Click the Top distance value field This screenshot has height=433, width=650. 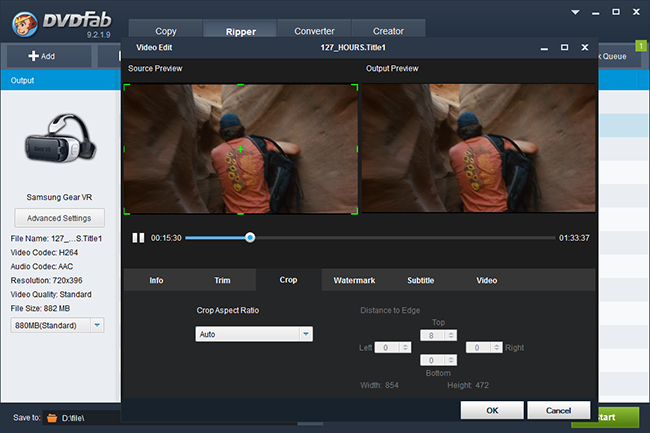(433, 335)
